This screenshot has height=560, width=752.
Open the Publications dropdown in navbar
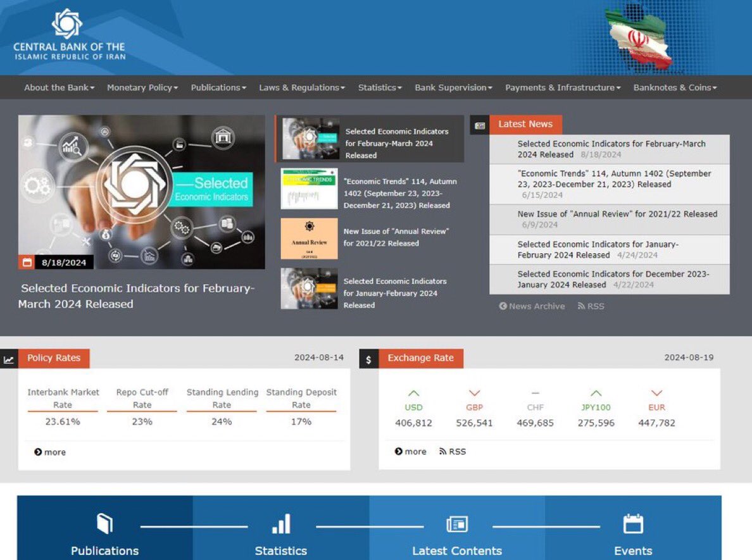[x=218, y=88]
